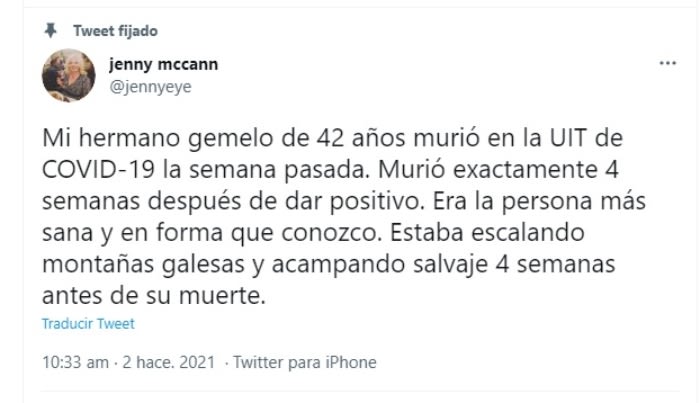This screenshot has height=403, width=700.
Task: Click the final line antes de su muerte
Action: coord(156,297)
